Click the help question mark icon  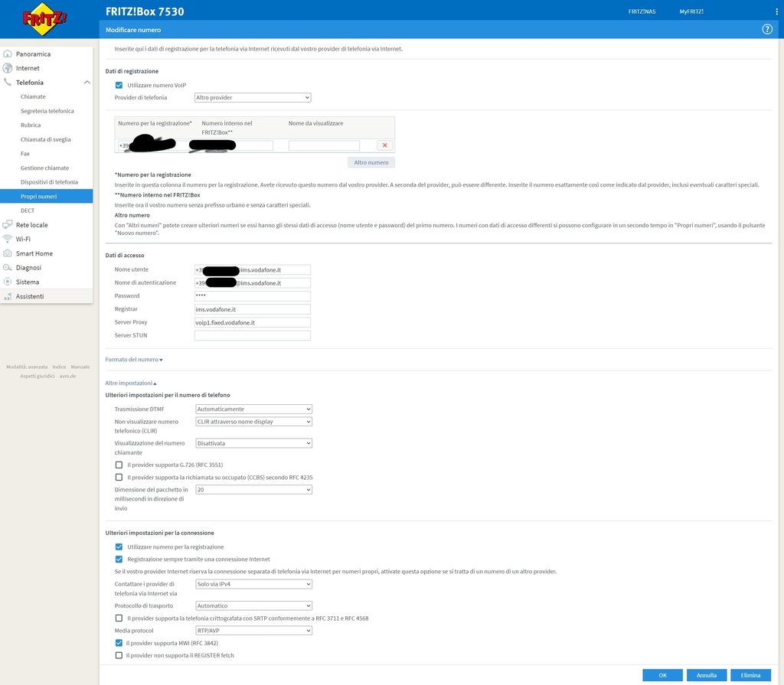coord(766,29)
